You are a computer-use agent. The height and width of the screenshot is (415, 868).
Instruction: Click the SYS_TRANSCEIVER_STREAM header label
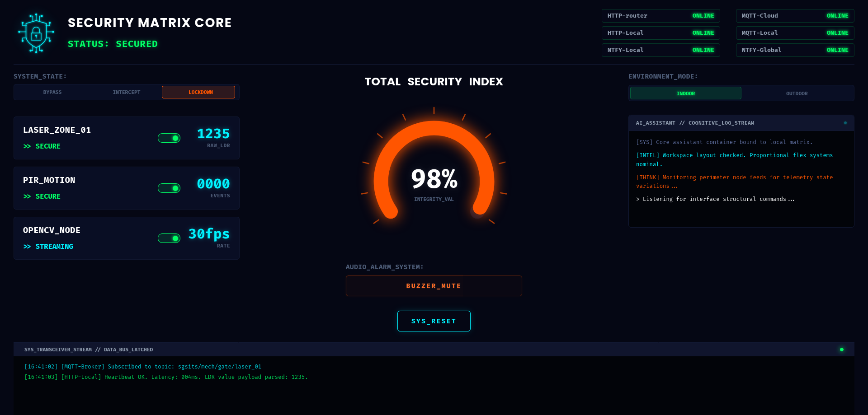[89, 350]
